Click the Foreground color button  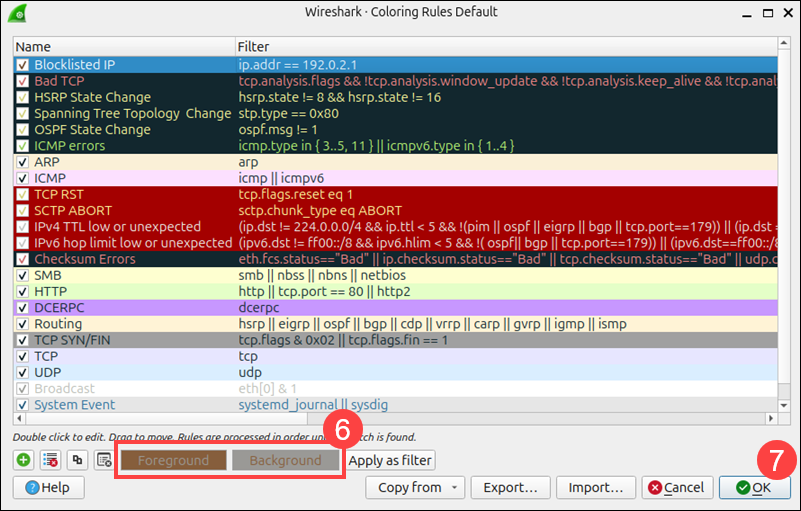[x=173, y=460]
